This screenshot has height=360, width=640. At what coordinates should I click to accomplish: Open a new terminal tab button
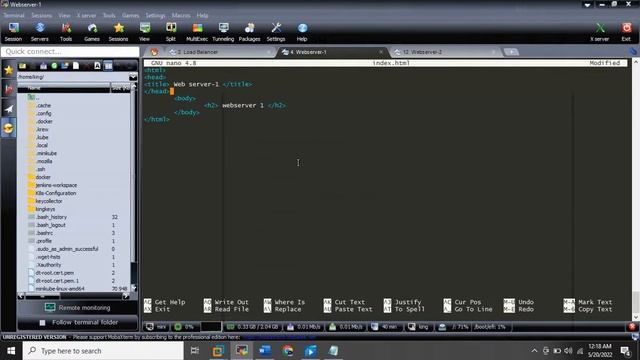point(511,52)
